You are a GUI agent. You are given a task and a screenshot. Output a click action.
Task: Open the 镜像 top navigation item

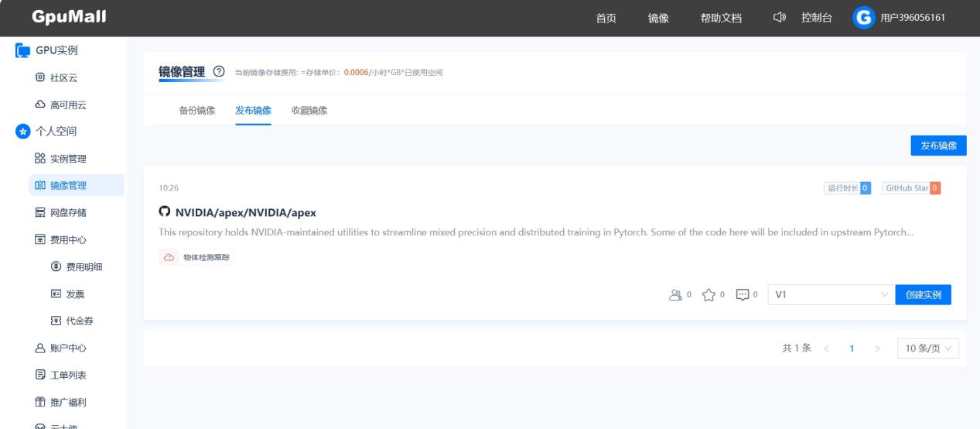click(658, 19)
